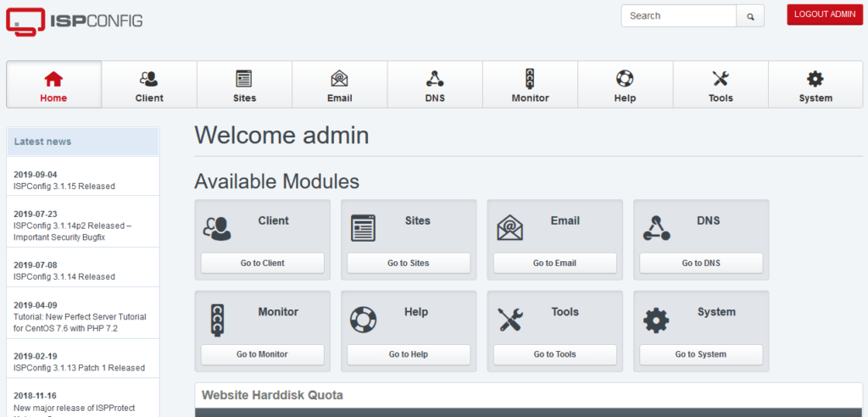868x417 pixels.
Task: Click the Latest news header
Action: click(x=83, y=142)
